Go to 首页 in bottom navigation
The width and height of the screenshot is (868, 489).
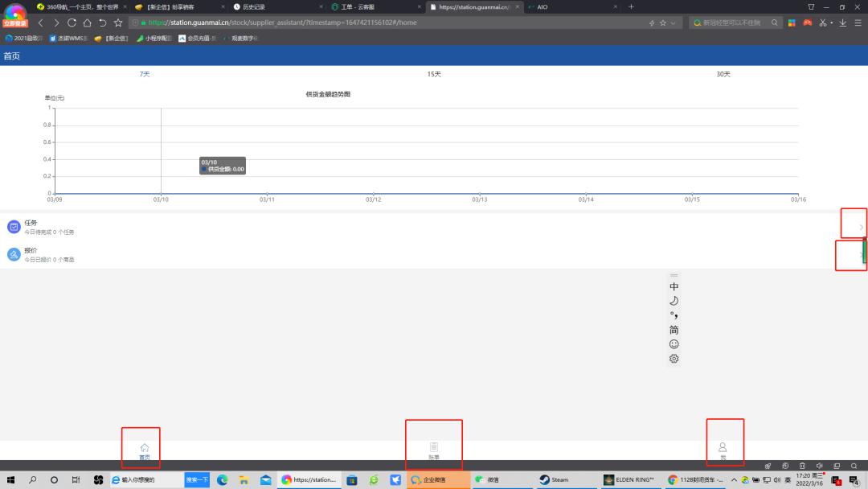pyautogui.click(x=145, y=450)
